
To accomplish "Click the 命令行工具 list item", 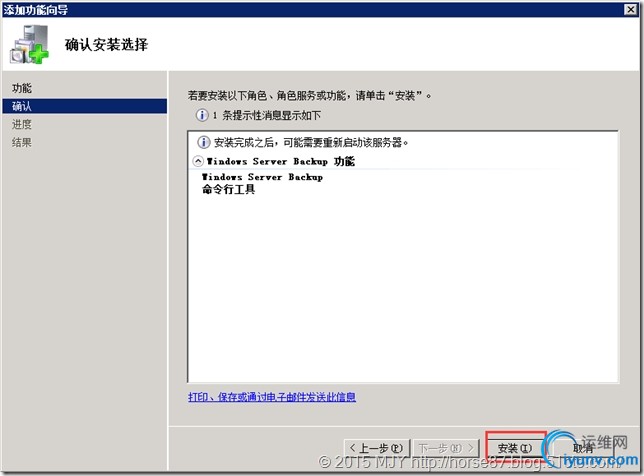I will click(228, 189).
